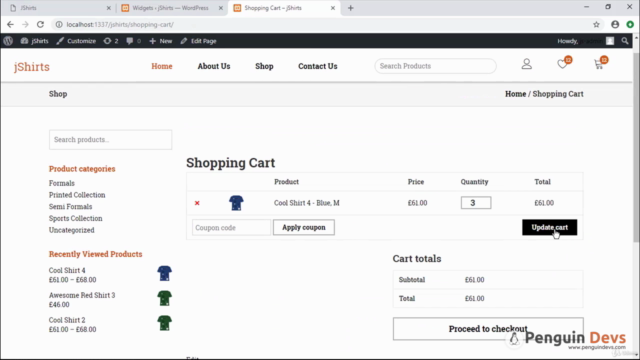The image size is (640, 360).
Task: Open the comments bubble in admin bar
Action: pos(133,41)
